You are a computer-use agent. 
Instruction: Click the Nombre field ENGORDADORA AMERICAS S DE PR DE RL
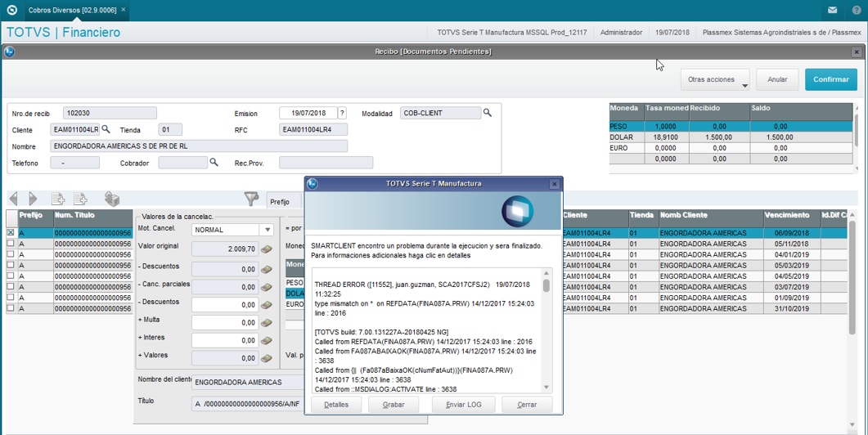pos(199,146)
